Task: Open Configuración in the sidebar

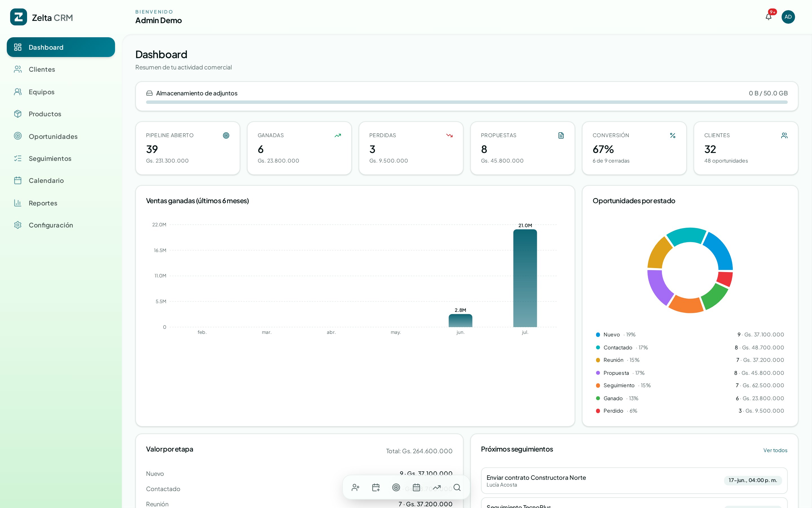Action: (61, 225)
